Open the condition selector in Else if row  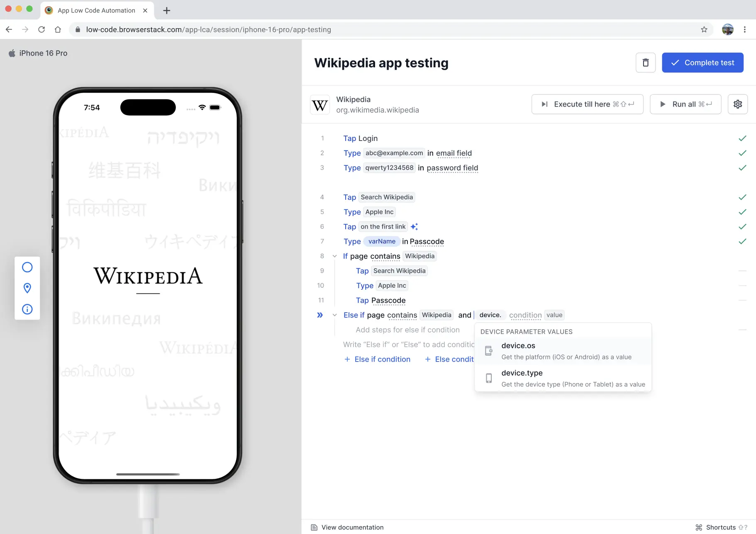525,315
